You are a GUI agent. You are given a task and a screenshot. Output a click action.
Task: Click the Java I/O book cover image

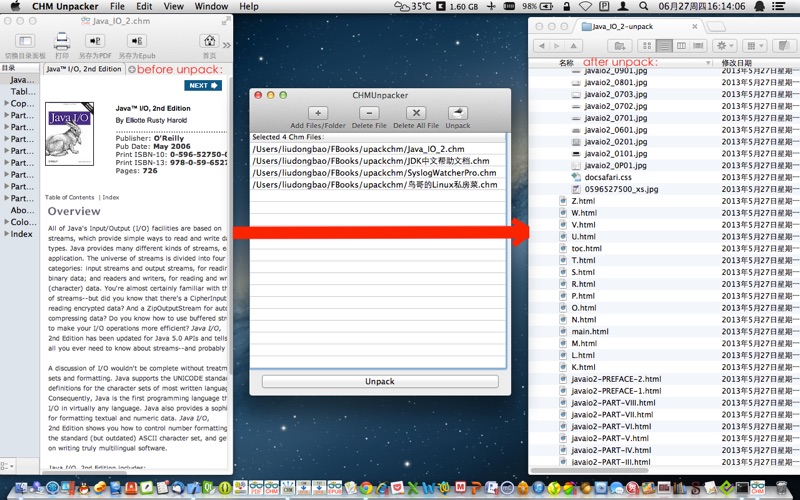[x=69, y=134]
